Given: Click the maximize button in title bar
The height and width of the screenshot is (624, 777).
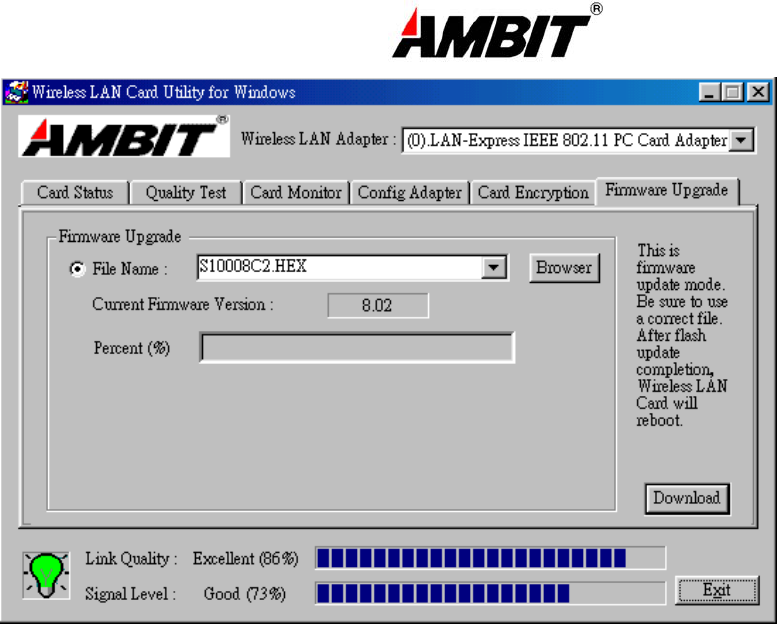Looking at the screenshot, I should pyautogui.click(x=732, y=92).
